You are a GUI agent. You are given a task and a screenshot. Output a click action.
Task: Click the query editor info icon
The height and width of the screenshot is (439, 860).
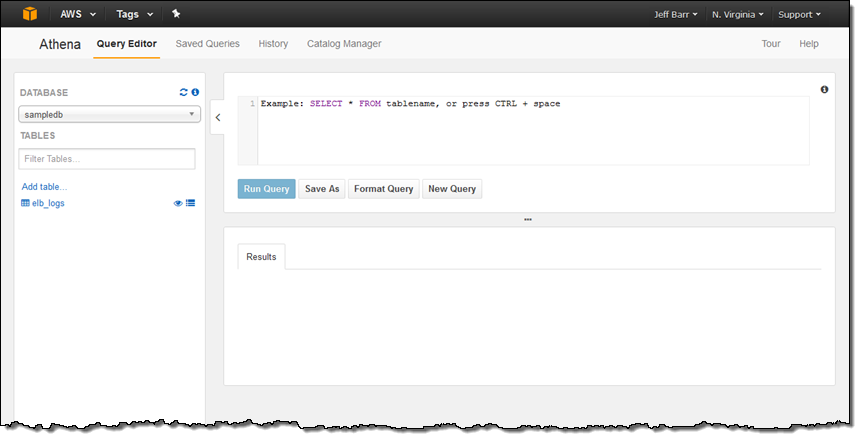click(x=824, y=89)
